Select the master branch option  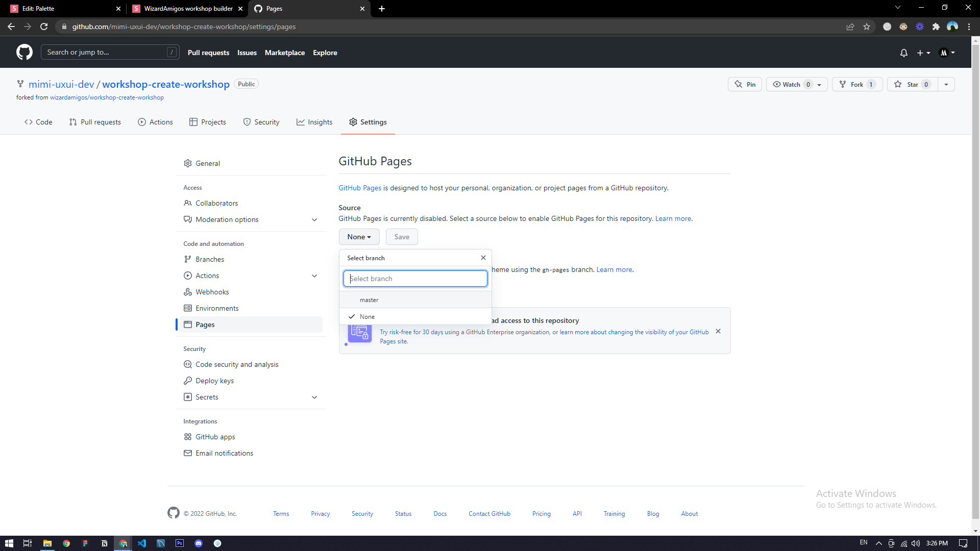[369, 300]
